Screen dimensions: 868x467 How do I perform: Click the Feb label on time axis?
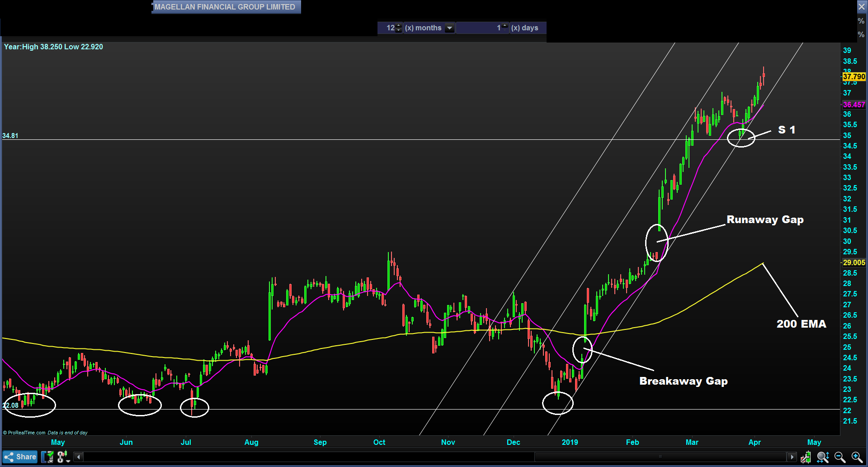tap(632, 443)
